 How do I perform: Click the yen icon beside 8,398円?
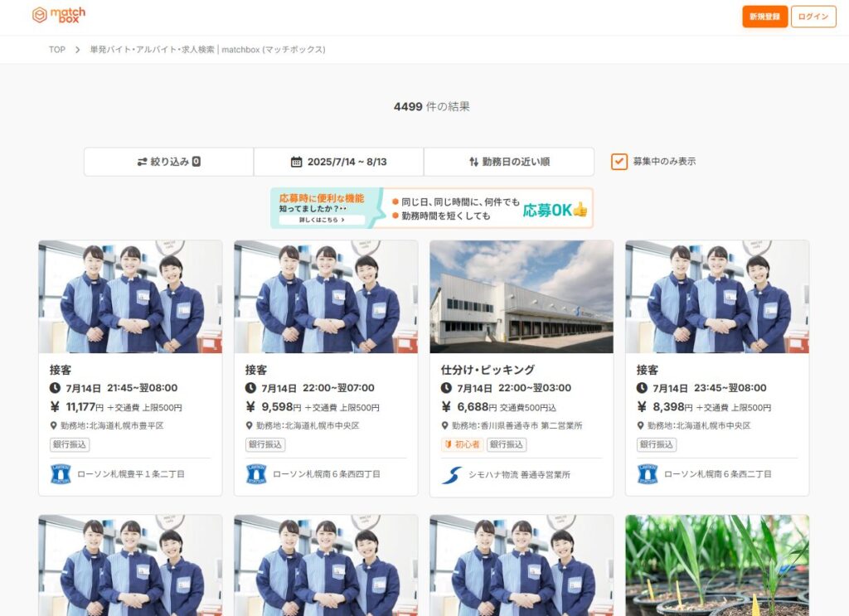642,407
